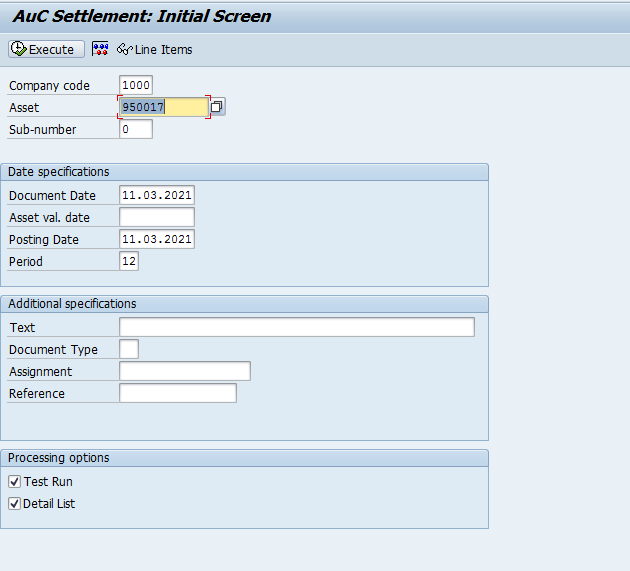Select the Date specifications group header
The image size is (630, 571).
[x=244, y=172]
